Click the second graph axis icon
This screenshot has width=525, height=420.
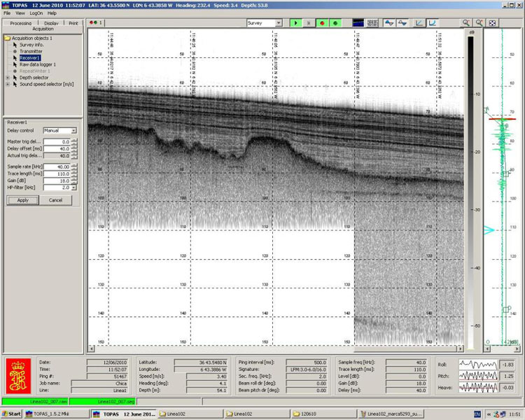(433, 23)
